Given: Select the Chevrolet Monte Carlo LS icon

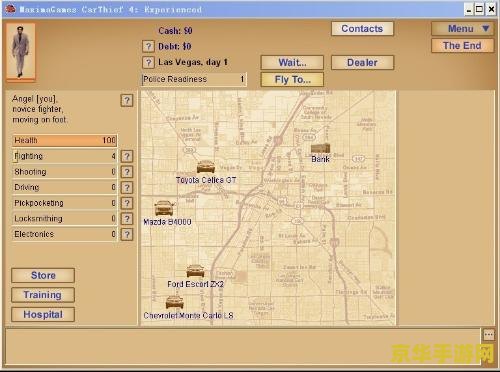Looking at the screenshot, I should [175, 302].
